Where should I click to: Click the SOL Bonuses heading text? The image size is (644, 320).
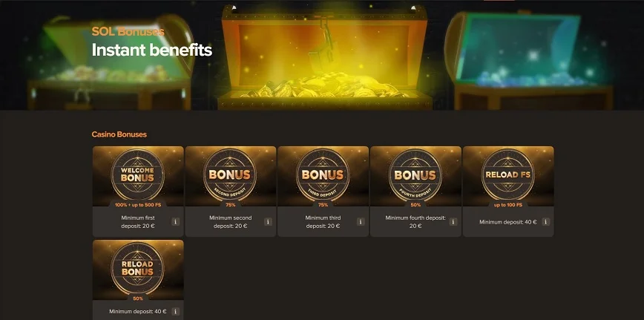(128, 32)
